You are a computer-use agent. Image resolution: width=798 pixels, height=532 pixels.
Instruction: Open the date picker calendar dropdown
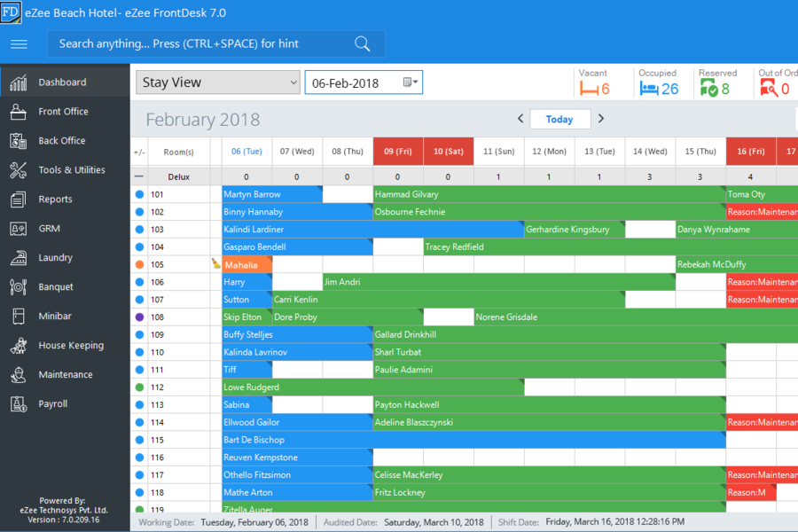(411, 82)
